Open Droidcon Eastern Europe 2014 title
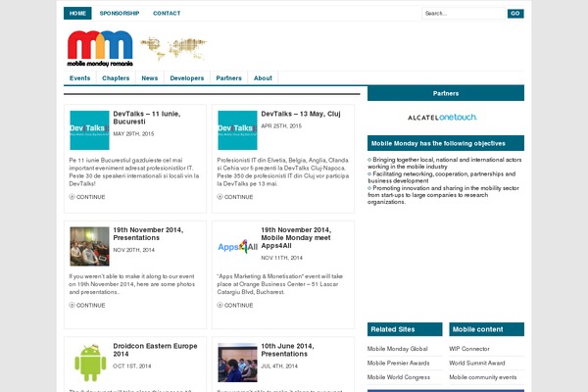Viewport: 588px width, 392px height. click(x=155, y=350)
